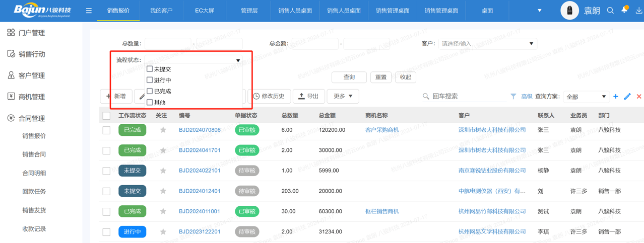Toggle the hamburger menu icon
Viewport: 644px width, 243px height.
[x=89, y=11]
